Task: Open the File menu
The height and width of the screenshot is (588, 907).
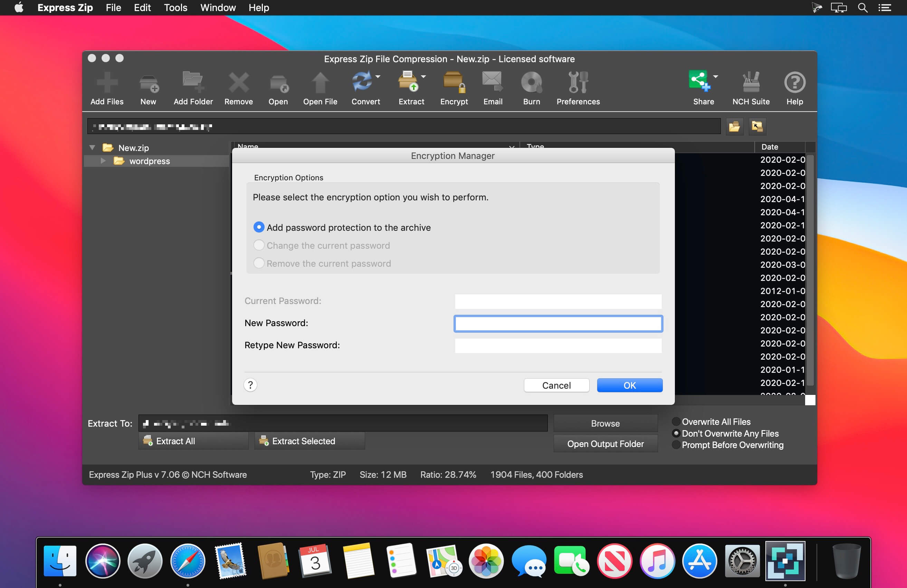Action: point(113,8)
